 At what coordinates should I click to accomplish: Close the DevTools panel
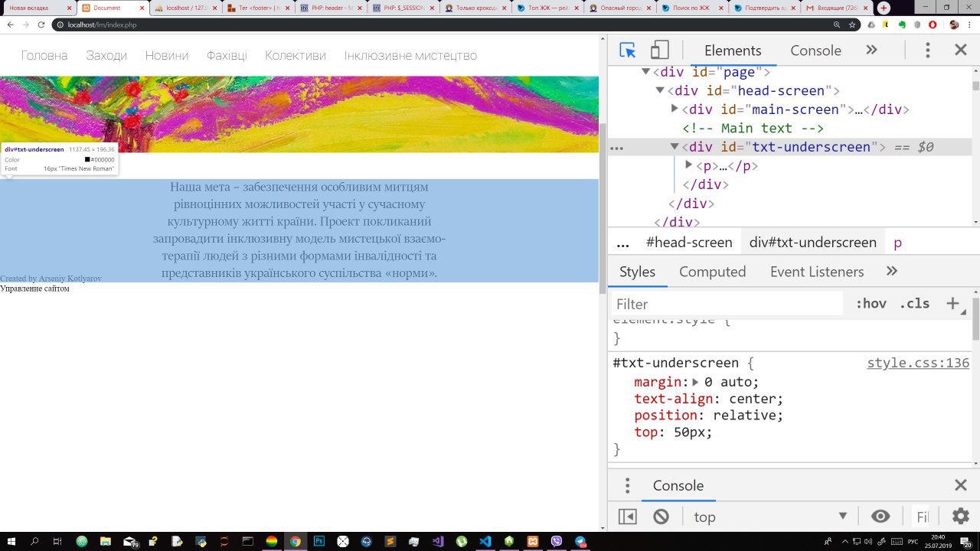[961, 51]
